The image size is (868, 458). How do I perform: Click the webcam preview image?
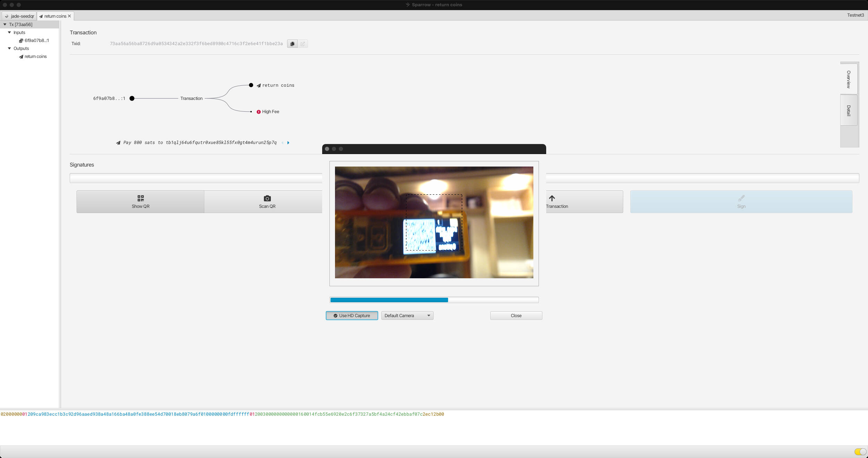434,222
